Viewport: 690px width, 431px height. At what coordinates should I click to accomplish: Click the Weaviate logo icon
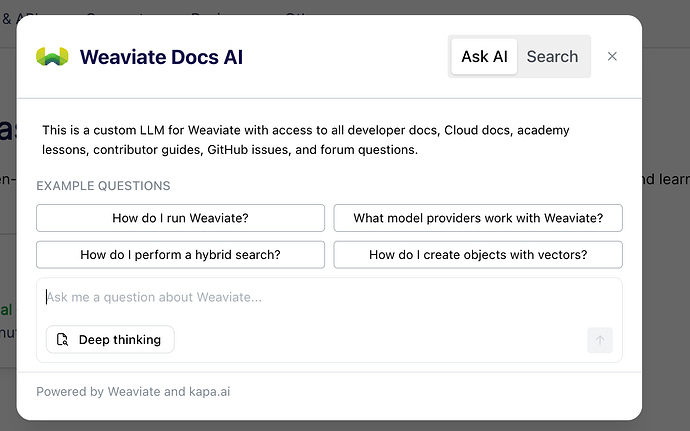point(52,57)
